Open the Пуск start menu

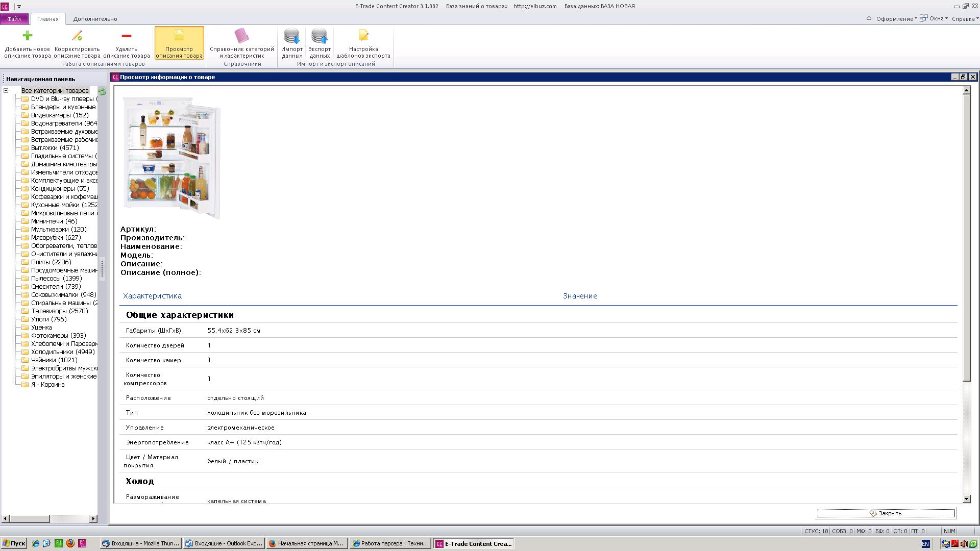pos(14,543)
